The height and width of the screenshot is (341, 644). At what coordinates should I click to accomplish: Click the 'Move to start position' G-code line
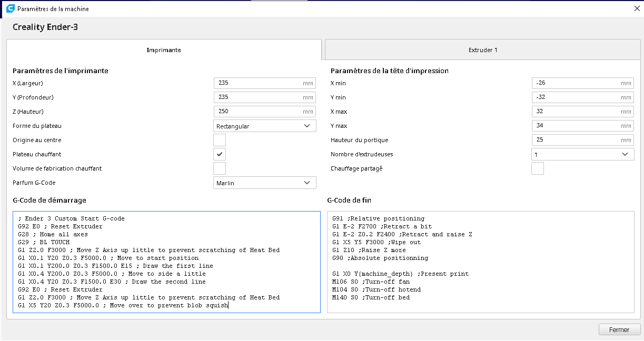tap(108, 258)
